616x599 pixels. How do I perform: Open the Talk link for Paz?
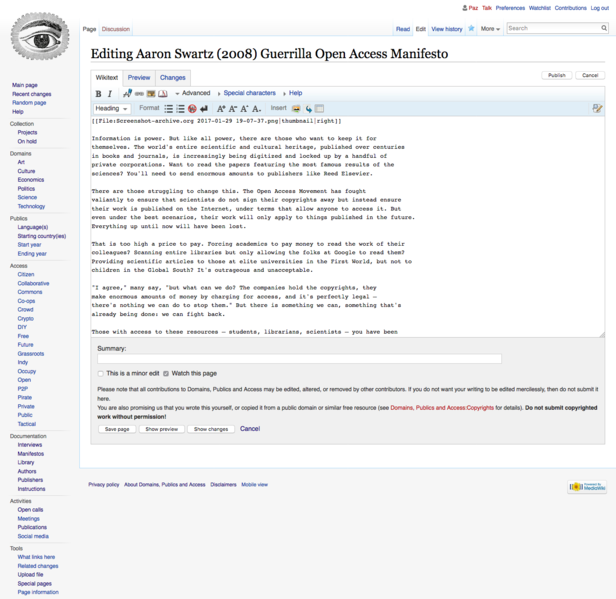click(x=487, y=8)
